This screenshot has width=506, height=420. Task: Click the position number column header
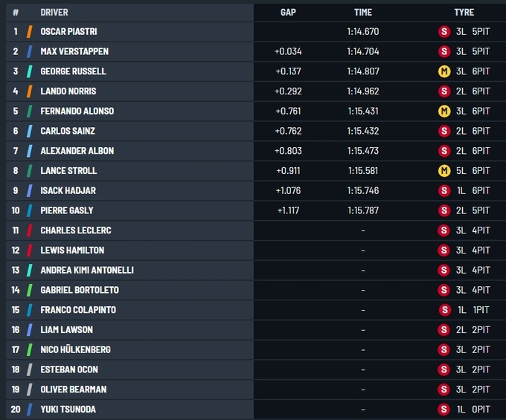16,12
